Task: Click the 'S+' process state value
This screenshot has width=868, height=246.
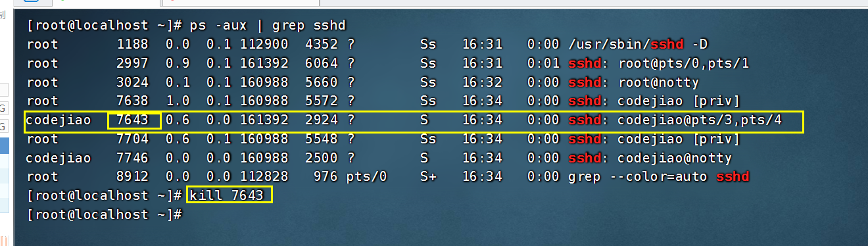Action: click(428, 177)
